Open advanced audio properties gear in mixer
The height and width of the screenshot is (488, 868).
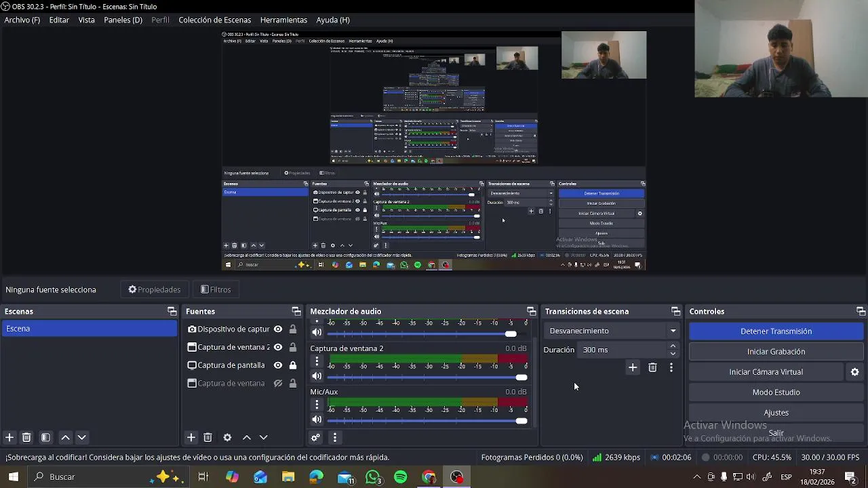point(316,438)
